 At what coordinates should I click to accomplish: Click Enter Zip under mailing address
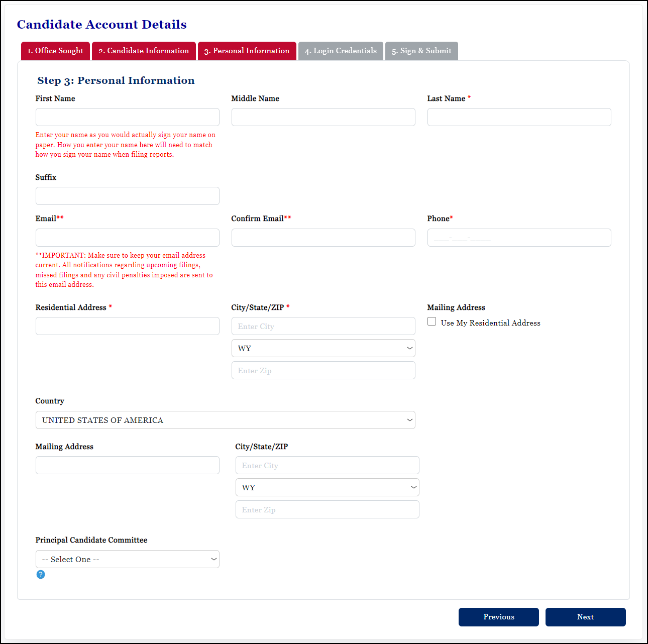click(x=327, y=509)
